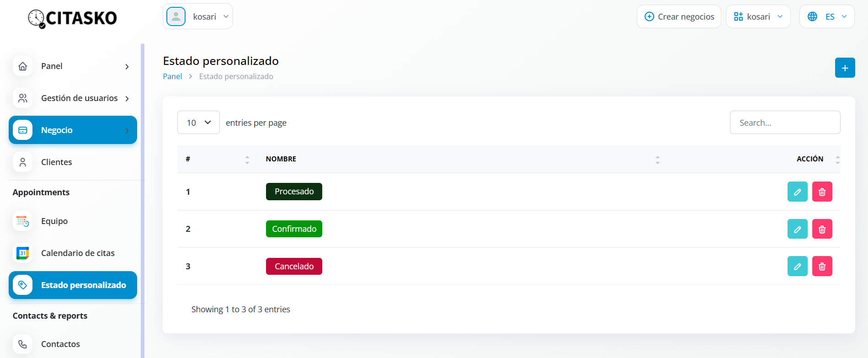
Task: Delete the Procesado status with trash icon
Action: click(822, 192)
